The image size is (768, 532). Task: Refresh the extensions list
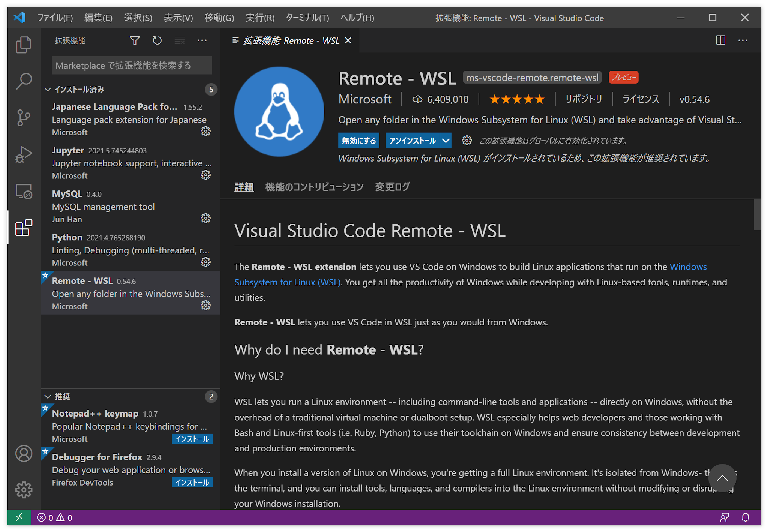pos(157,40)
